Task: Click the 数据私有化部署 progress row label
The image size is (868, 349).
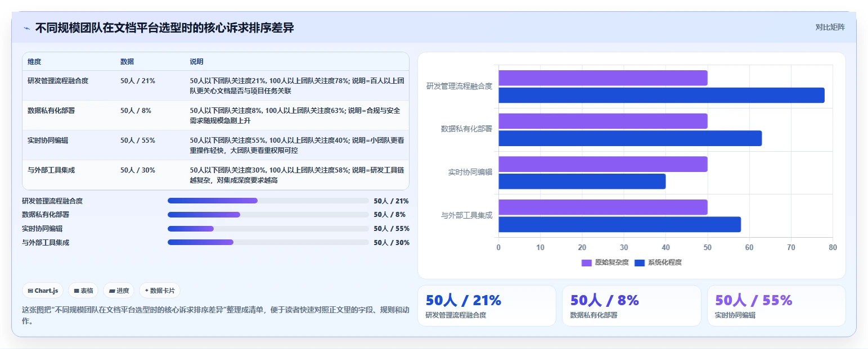Action: pyautogui.click(x=46, y=215)
